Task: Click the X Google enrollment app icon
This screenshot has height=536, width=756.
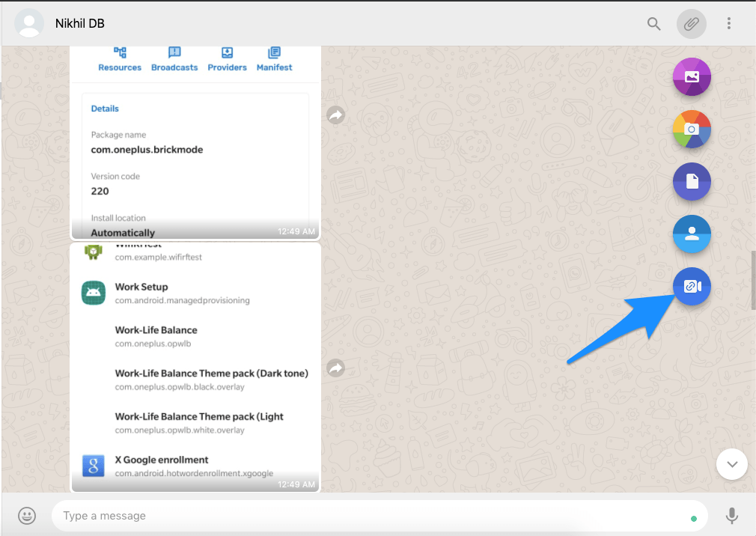Action: (x=94, y=466)
